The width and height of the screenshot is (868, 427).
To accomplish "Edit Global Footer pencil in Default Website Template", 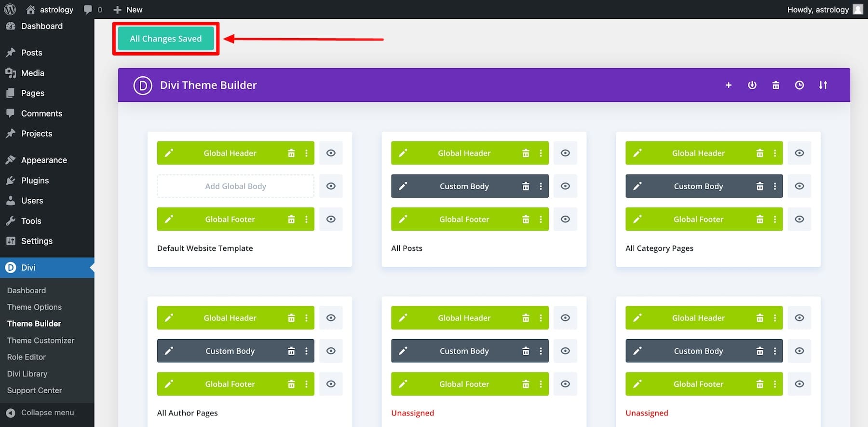I will [x=169, y=219].
